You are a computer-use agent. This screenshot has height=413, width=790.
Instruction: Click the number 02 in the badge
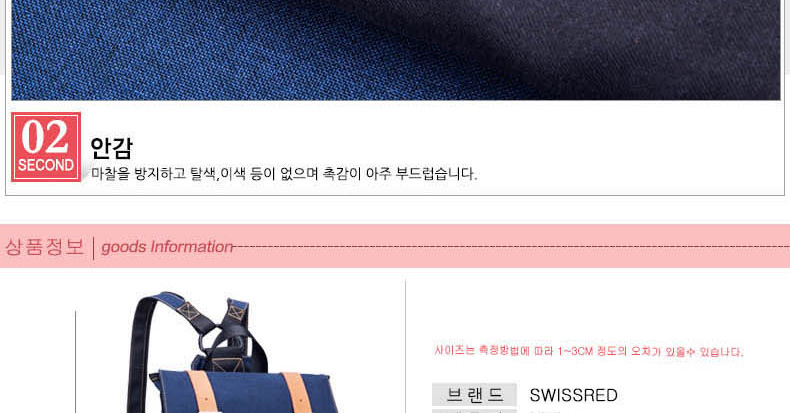tap(45, 137)
